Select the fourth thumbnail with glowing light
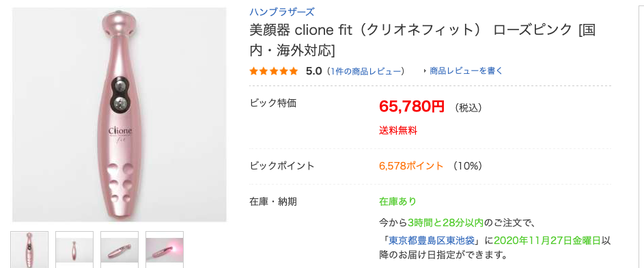The image size is (644, 268). pyautogui.click(x=165, y=250)
